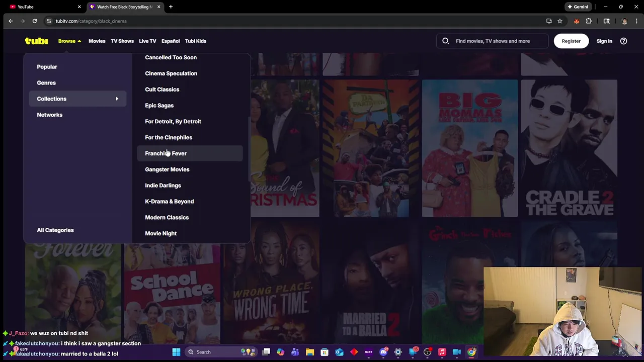Open Live TV in Tubi navigation
The height and width of the screenshot is (362, 644).
click(147, 41)
